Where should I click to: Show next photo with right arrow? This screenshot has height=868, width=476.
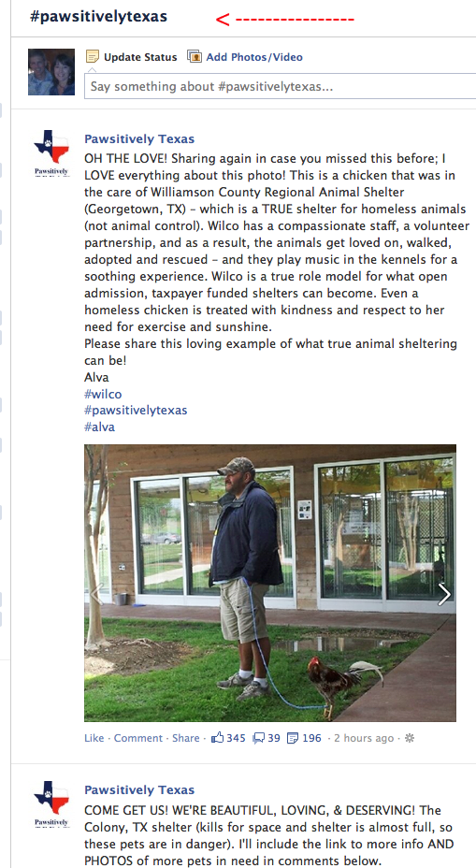444,594
